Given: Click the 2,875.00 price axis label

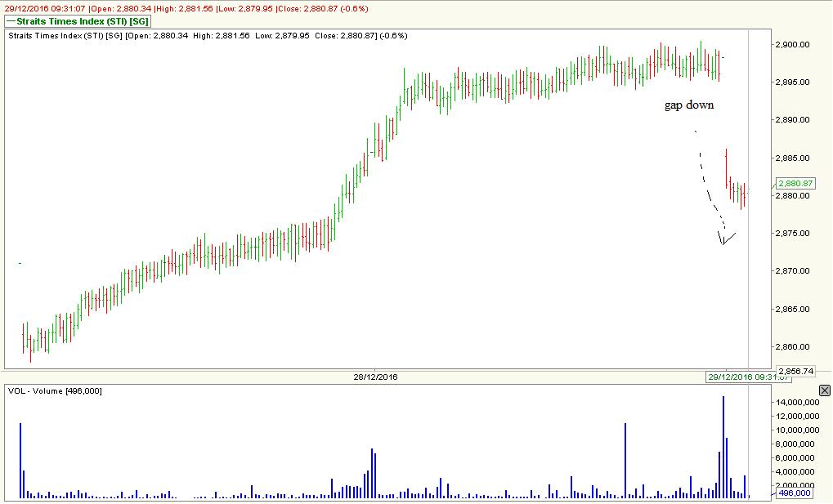Looking at the screenshot, I should click(793, 234).
